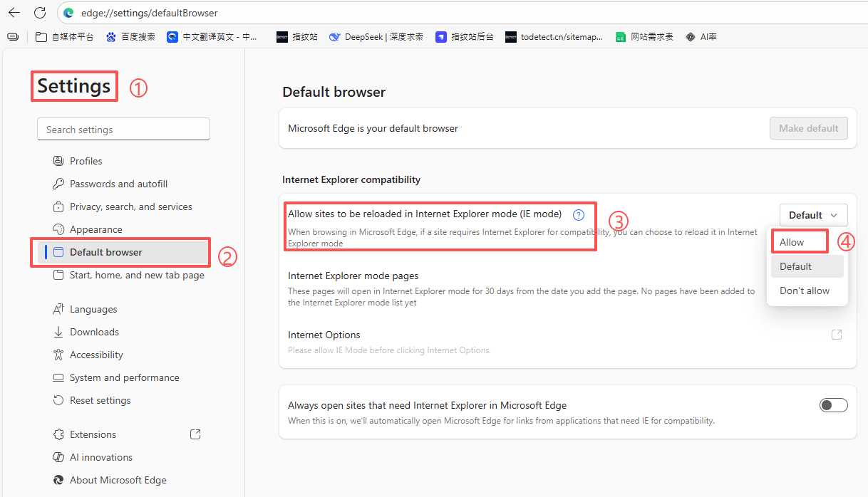This screenshot has height=497, width=868.
Task: Open the todetect.cn/sitemap bookmark
Action: click(x=554, y=36)
